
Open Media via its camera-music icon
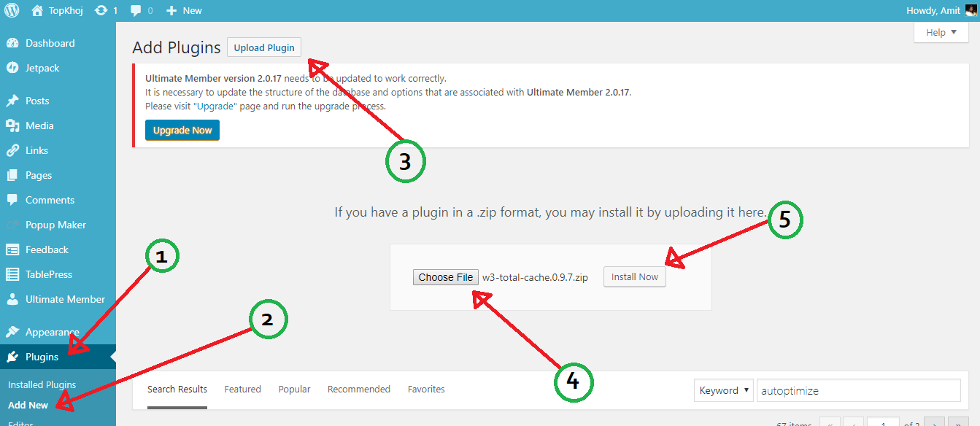tap(12, 125)
